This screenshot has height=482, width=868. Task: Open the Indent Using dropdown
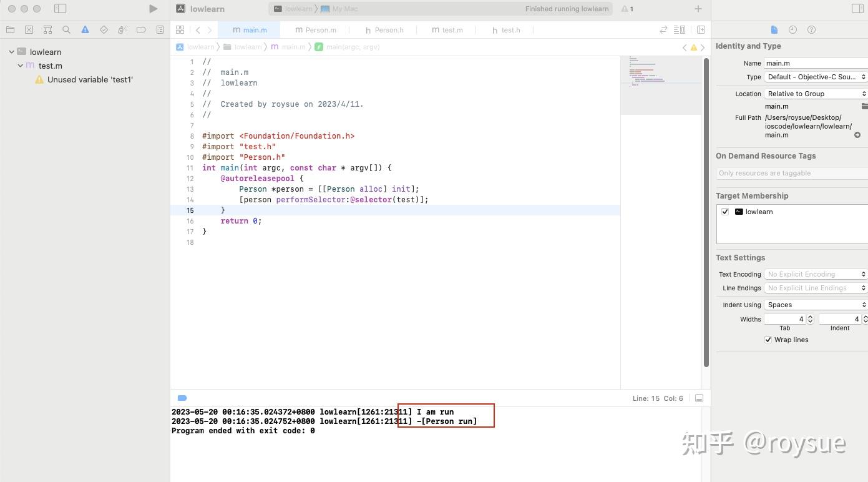click(815, 305)
